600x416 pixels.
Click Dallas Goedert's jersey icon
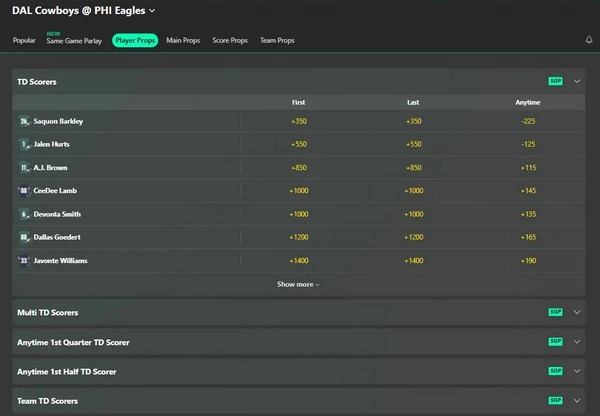[x=24, y=237]
